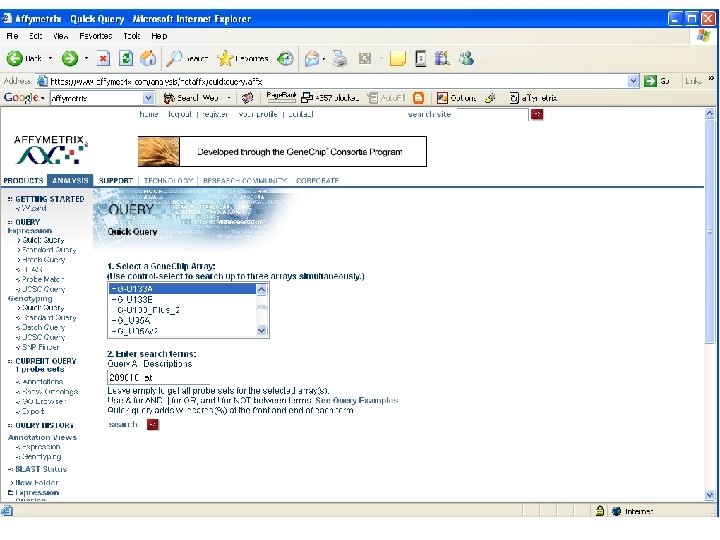Viewport: 720px width, 540px height.
Task: Open the File menu
Action: [12, 36]
